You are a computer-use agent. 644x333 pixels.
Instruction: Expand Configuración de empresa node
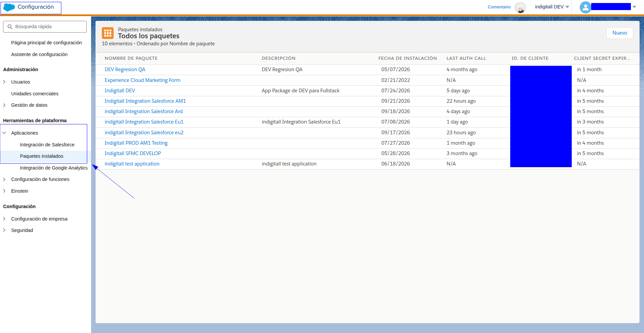tap(4, 219)
